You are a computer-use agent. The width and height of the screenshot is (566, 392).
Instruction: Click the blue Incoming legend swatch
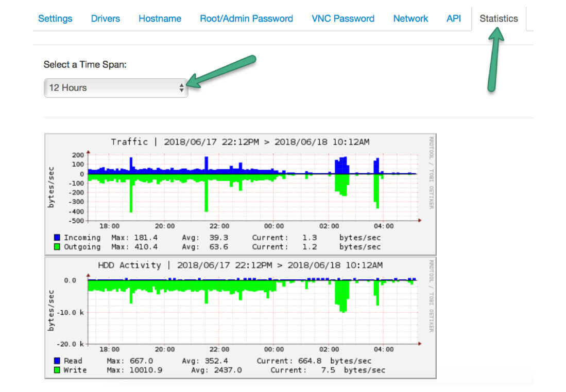tap(57, 237)
